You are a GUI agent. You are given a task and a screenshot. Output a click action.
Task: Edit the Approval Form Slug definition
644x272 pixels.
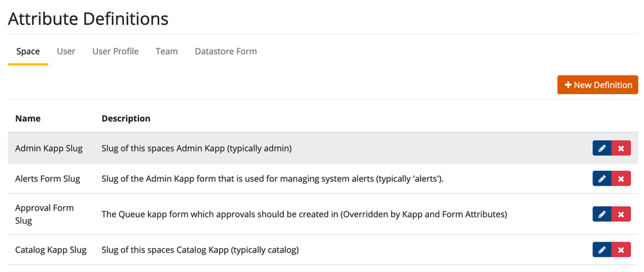601,214
